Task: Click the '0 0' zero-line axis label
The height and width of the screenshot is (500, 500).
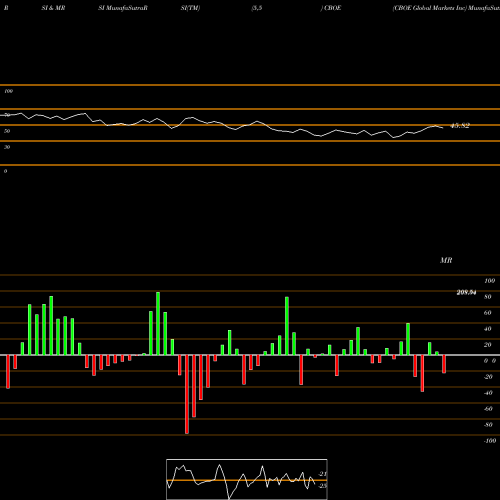Action: pyautogui.click(x=490, y=361)
